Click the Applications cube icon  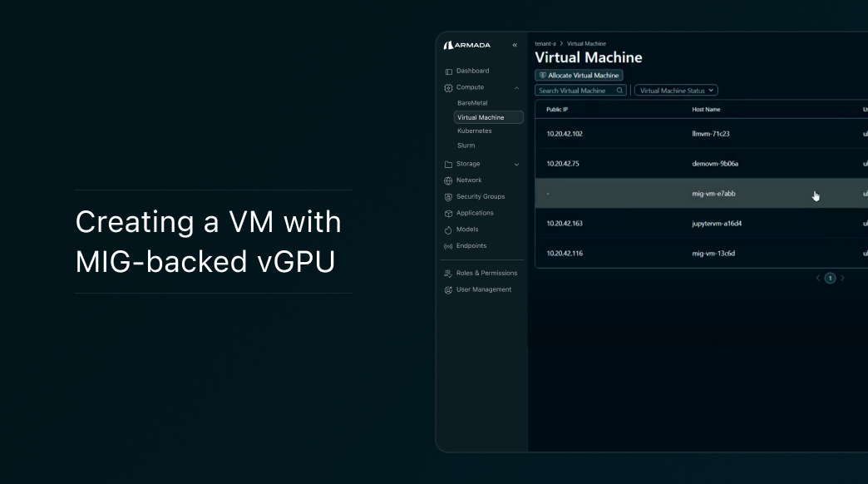tap(448, 213)
